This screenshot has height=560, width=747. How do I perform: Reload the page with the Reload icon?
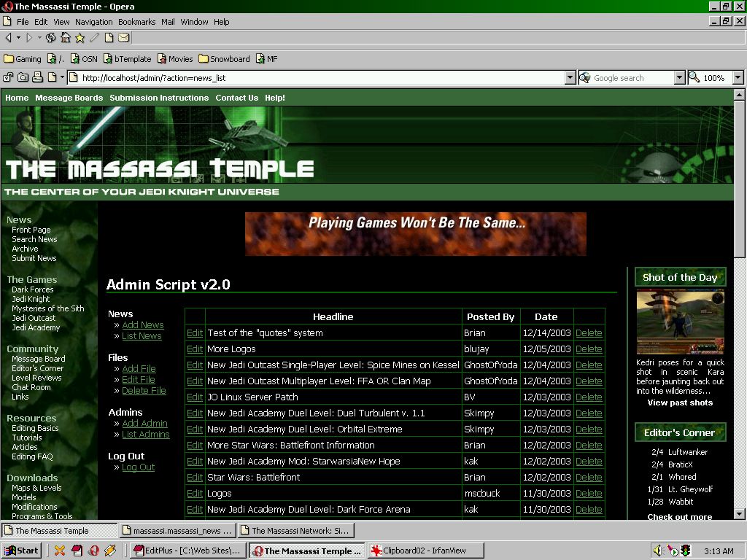click(50, 38)
